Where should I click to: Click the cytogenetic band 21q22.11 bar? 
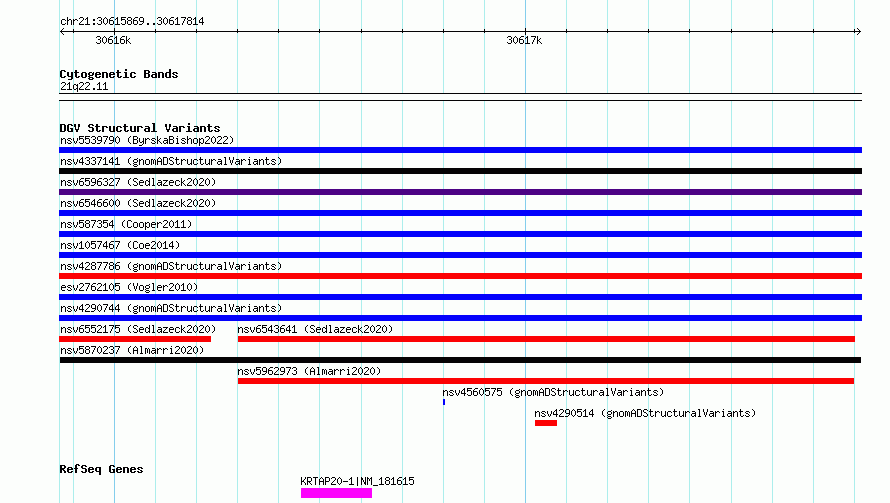coord(460,97)
